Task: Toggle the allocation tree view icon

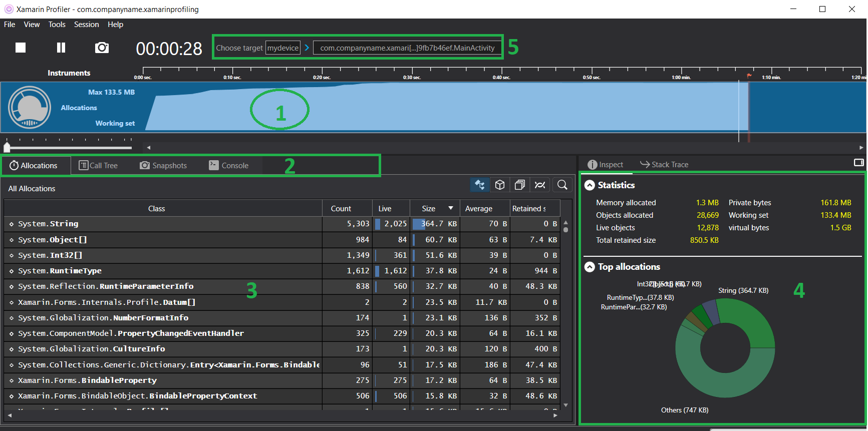Action: pyautogui.click(x=479, y=185)
